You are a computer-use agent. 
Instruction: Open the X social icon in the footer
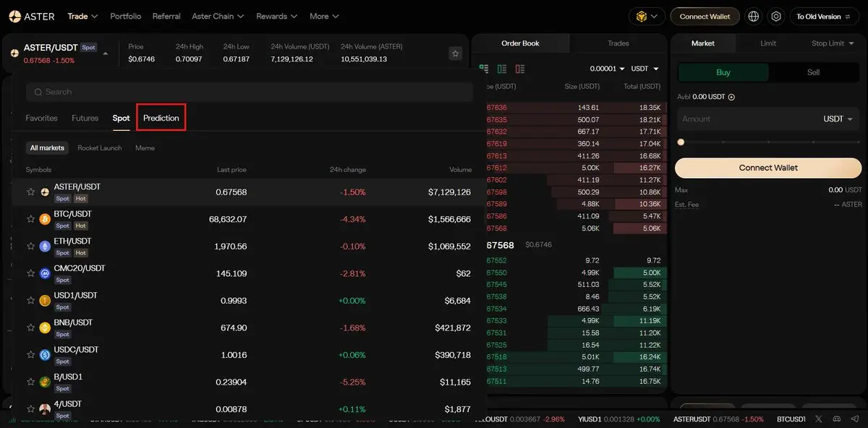819,419
